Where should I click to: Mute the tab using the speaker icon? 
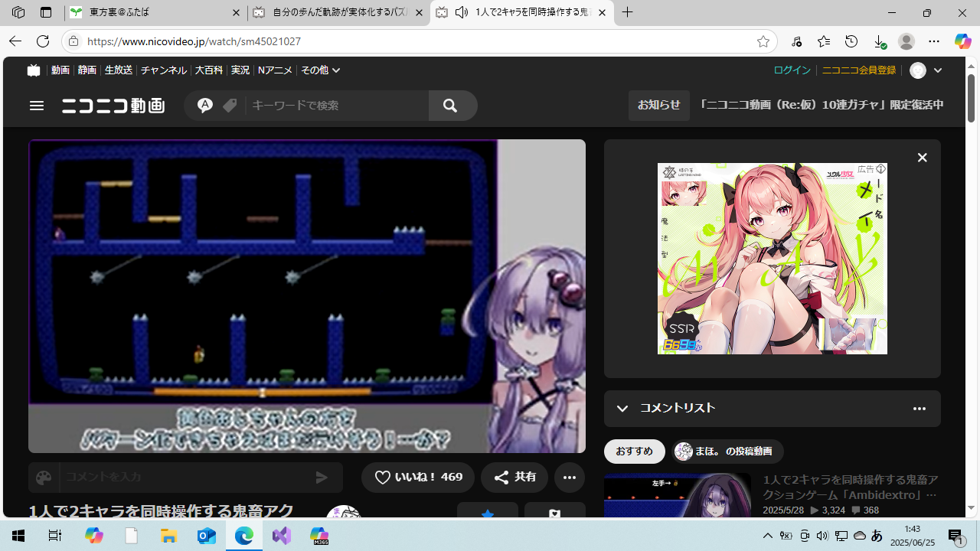tap(462, 13)
